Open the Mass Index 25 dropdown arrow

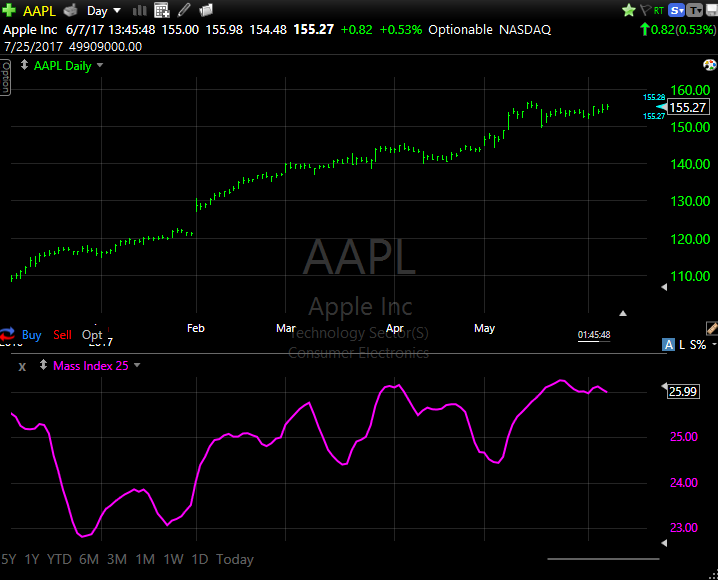(x=137, y=365)
